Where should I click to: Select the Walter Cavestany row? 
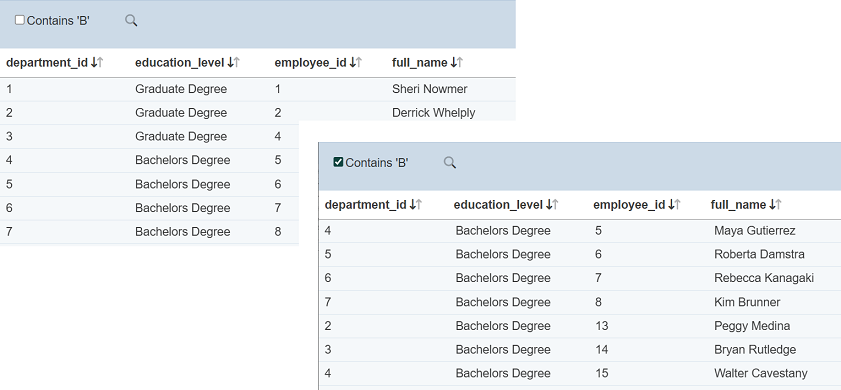(x=580, y=373)
